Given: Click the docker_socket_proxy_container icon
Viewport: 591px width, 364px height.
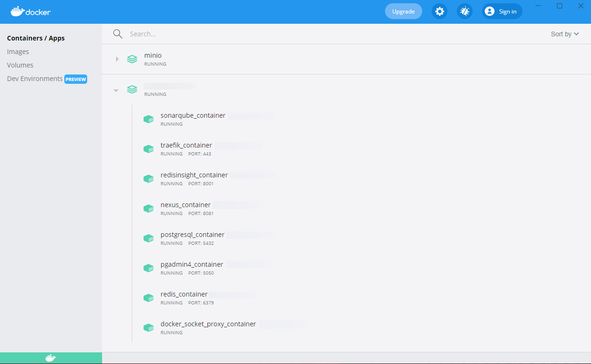Looking at the screenshot, I should click(x=149, y=328).
